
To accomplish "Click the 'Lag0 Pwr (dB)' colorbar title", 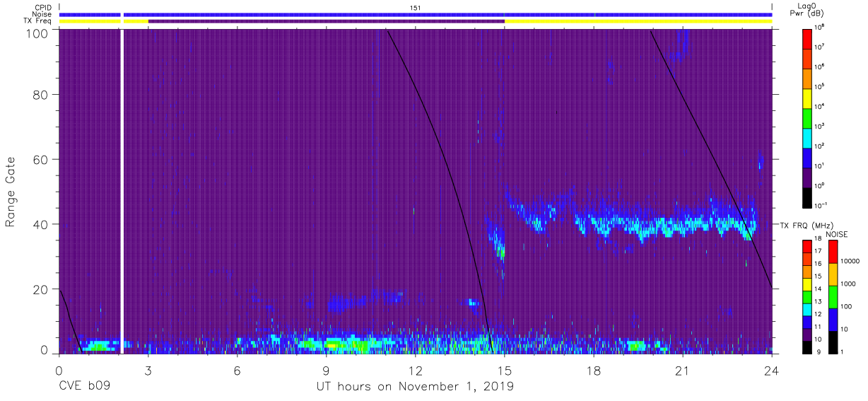I will click(807, 9).
